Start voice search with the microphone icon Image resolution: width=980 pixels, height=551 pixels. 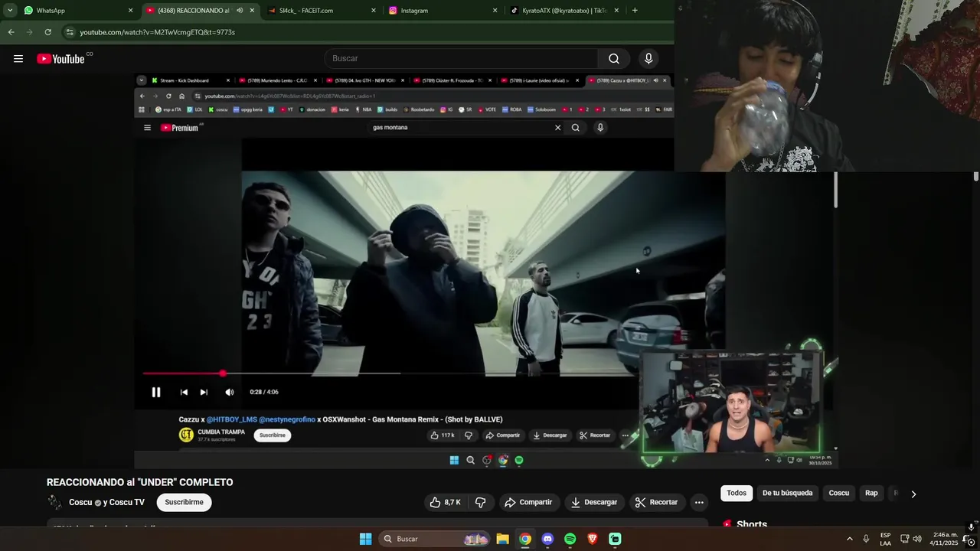coord(648,58)
